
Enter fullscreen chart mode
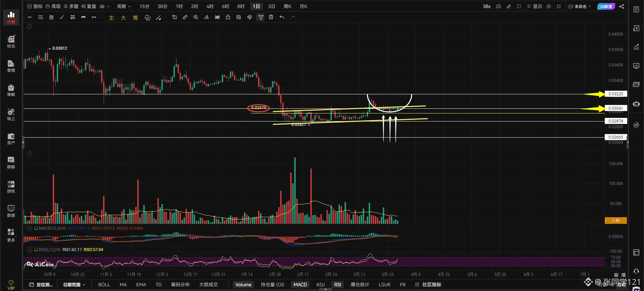pyautogui.click(x=559, y=6)
